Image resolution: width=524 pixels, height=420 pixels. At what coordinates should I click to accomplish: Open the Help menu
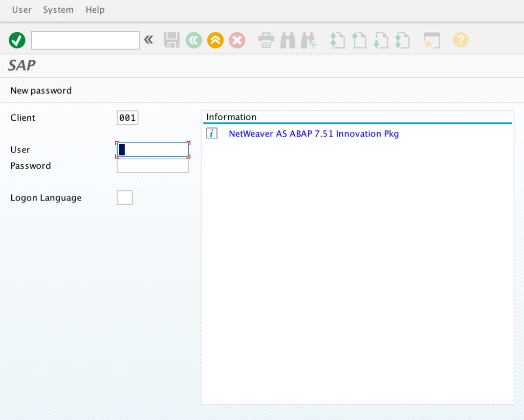[95, 10]
